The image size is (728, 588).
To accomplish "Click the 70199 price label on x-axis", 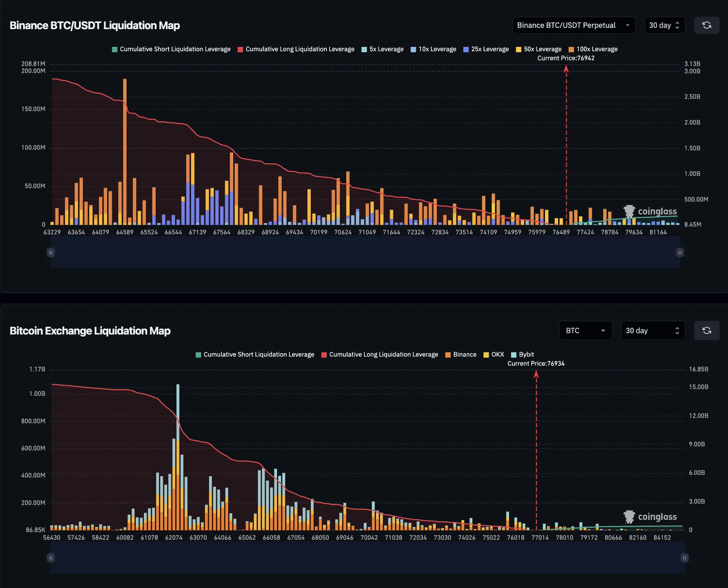I will (x=319, y=232).
